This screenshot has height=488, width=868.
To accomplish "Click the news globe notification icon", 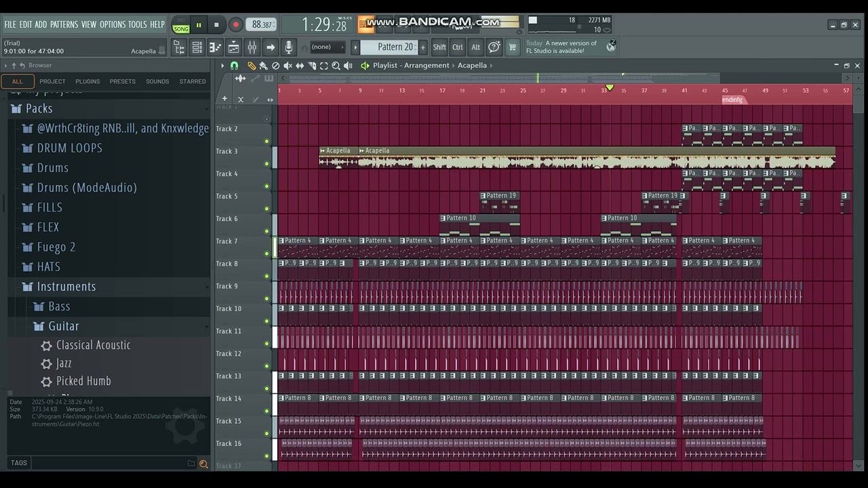I will (610, 46).
